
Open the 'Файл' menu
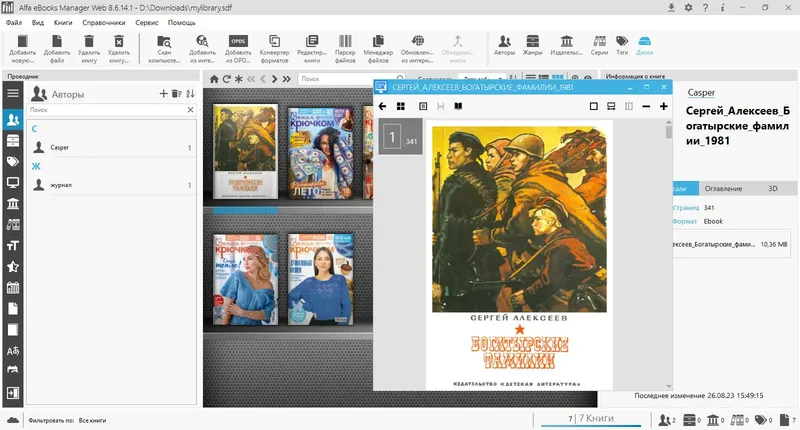(14, 23)
